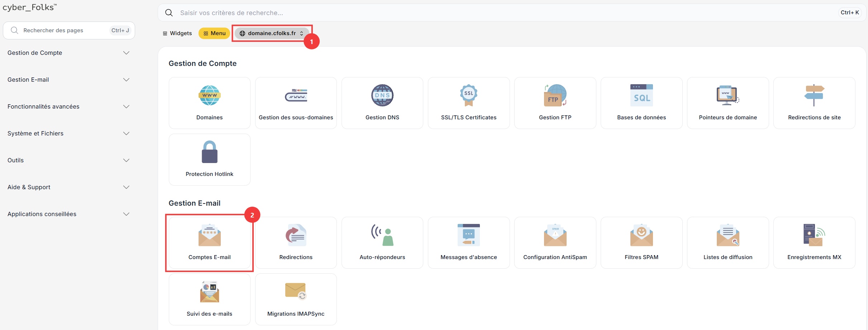
Task: Switch to the Menu tab
Action: coord(214,33)
